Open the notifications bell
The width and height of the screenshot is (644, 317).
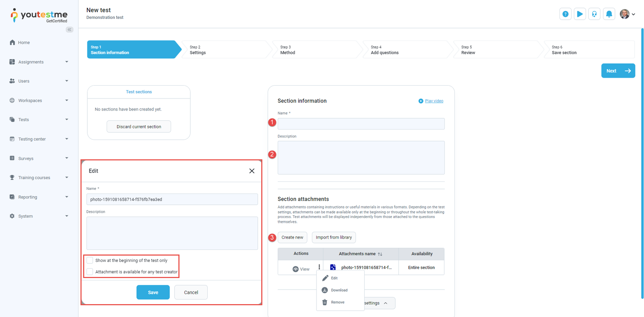click(x=609, y=14)
